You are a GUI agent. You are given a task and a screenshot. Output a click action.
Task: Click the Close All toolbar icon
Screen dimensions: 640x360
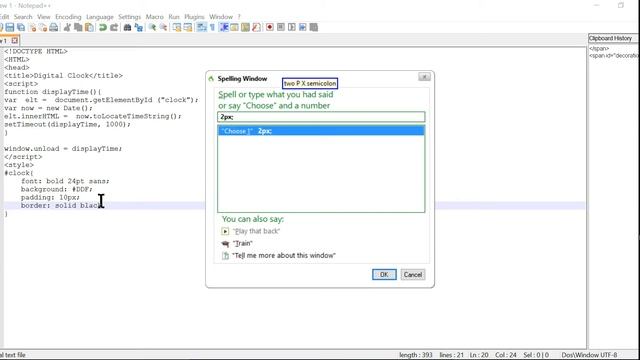click(42, 27)
